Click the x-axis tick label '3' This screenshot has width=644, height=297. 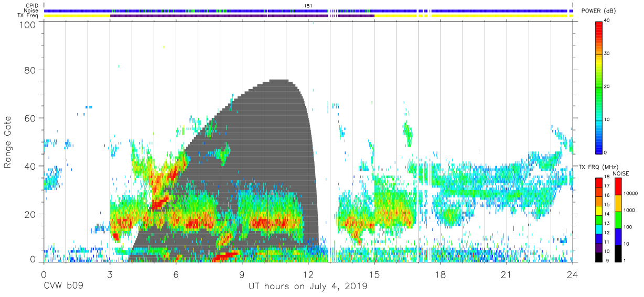click(109, 274)
